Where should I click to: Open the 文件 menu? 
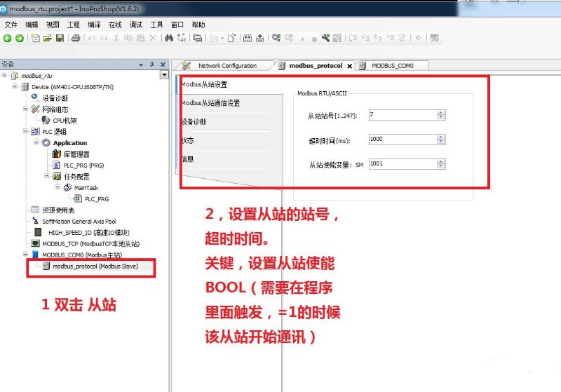[11, 25]
